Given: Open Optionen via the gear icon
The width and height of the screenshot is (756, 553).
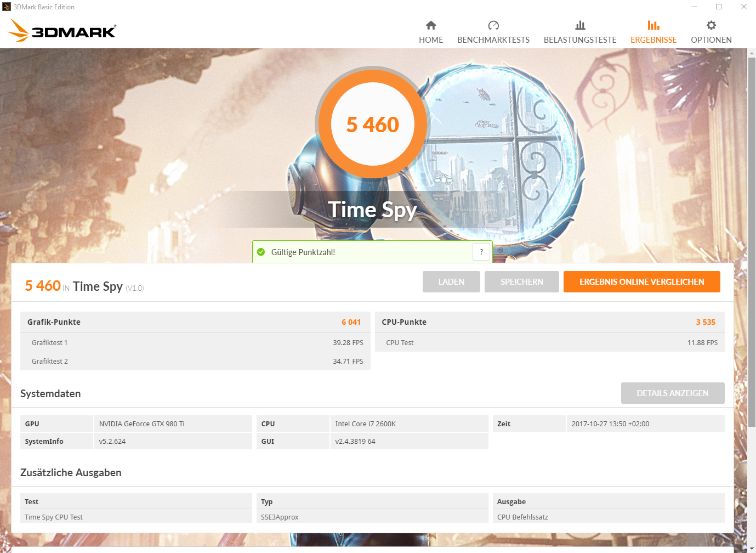Looking at the screenshot, I should (x=711, y=25).
